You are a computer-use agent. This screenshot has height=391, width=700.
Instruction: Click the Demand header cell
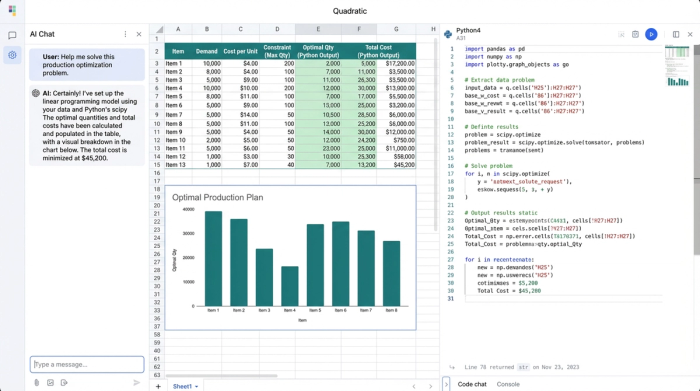tap(207, 51)
